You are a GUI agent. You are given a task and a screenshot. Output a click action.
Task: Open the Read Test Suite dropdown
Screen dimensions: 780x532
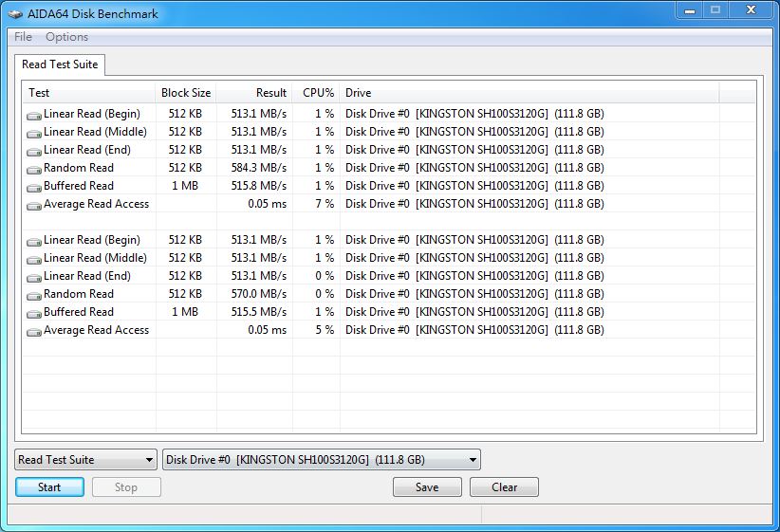[85, 460]
